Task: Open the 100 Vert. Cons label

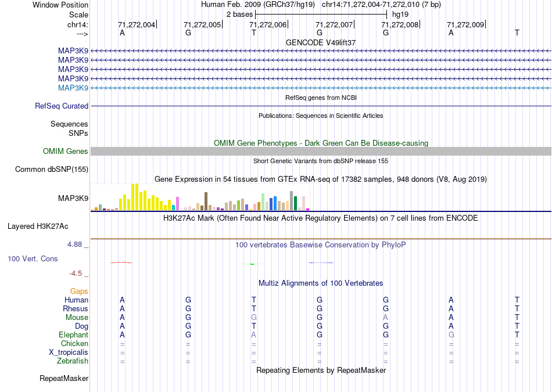Action: click(x=33, y=258)
